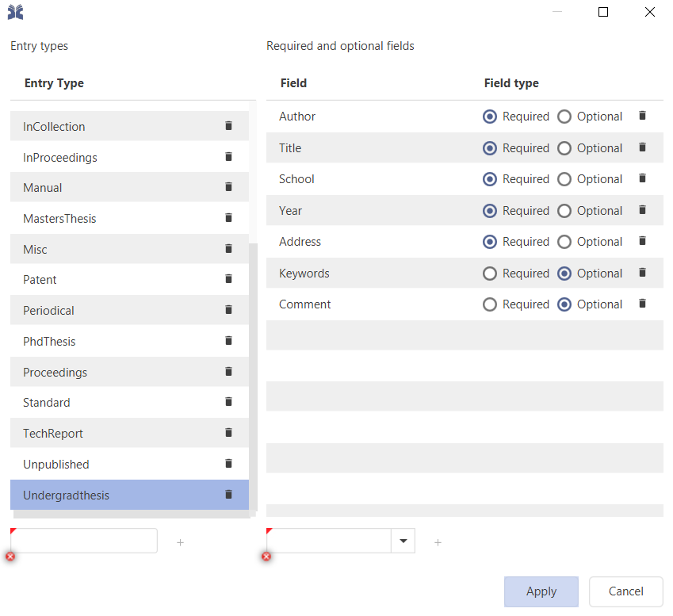Select the PhdThesis entry type
Image resolution: width=673 pixels, height=616 pixels.
pyautogui.click(x=49, y=342)
